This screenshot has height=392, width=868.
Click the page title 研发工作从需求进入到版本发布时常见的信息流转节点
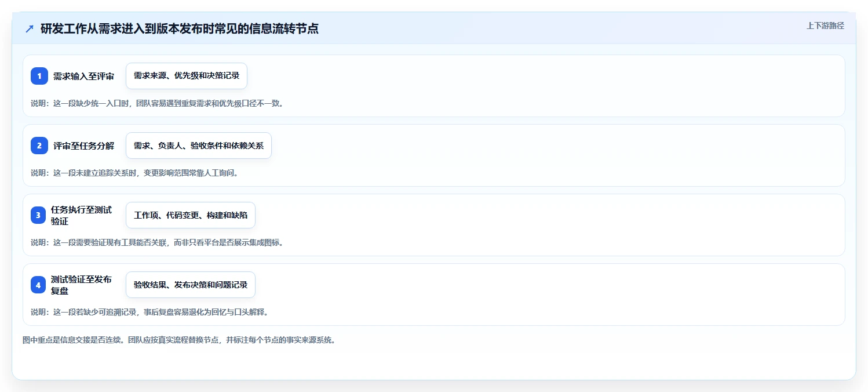tap(180, 28)
